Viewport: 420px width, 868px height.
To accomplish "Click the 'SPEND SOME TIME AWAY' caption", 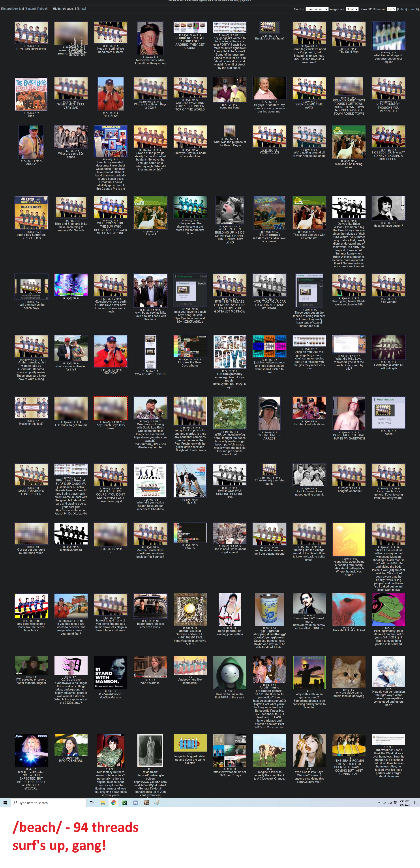I will 309,106.
